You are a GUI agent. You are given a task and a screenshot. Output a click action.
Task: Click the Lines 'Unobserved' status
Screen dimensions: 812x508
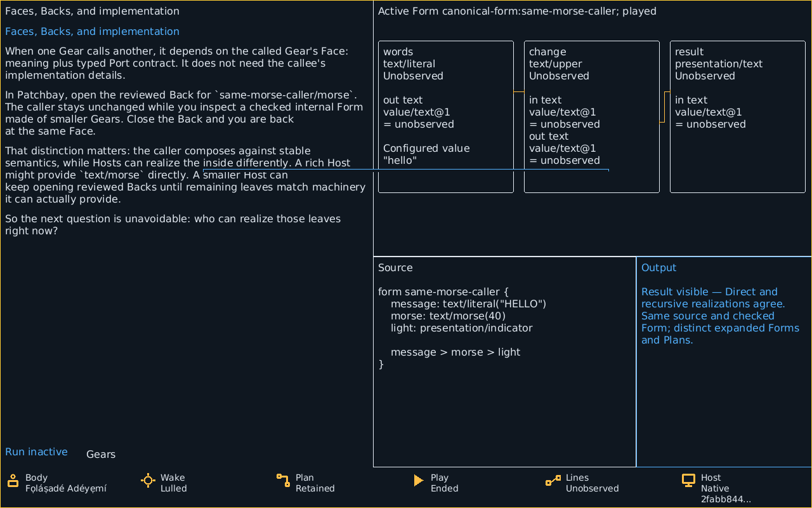(592, 488)
